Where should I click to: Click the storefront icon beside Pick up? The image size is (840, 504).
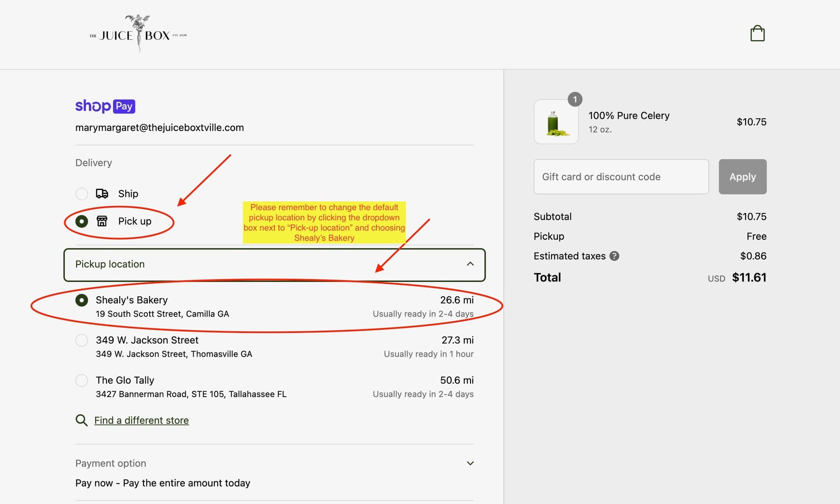click(102, 221)
